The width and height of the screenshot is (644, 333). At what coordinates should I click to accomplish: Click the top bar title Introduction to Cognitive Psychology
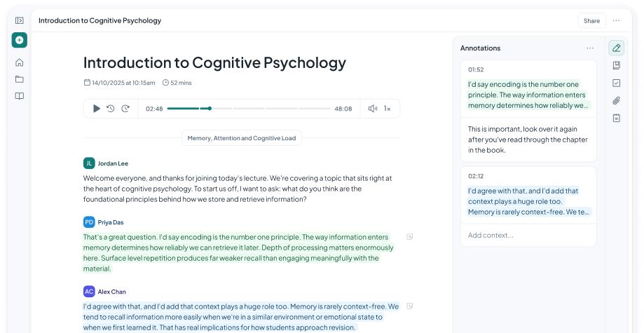[x=100, y=20]
